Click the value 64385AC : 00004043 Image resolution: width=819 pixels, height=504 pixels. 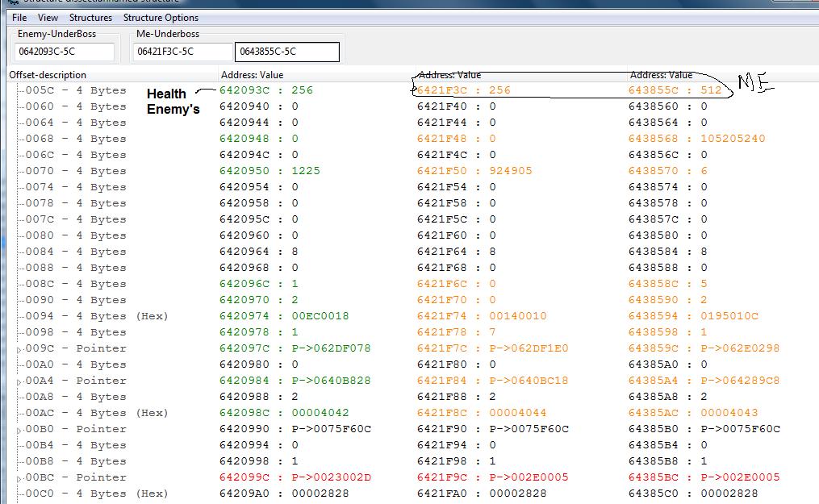pyautogui.click(x=693, y=413)
